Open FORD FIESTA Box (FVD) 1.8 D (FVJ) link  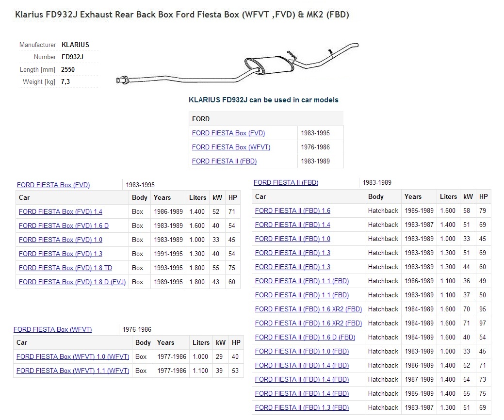click(x=72, y=282)
